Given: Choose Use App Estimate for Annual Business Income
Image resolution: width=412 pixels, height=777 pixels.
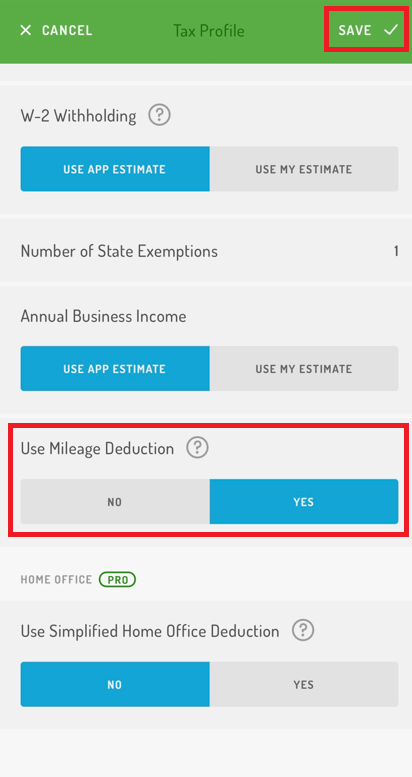Looking at the screenshot, I should [x=115, y=369].
